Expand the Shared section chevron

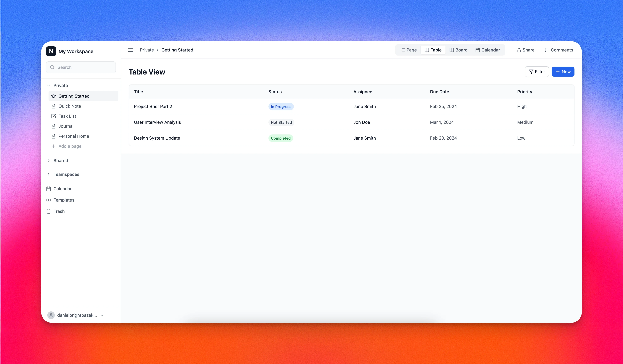[x=49, y=160]
